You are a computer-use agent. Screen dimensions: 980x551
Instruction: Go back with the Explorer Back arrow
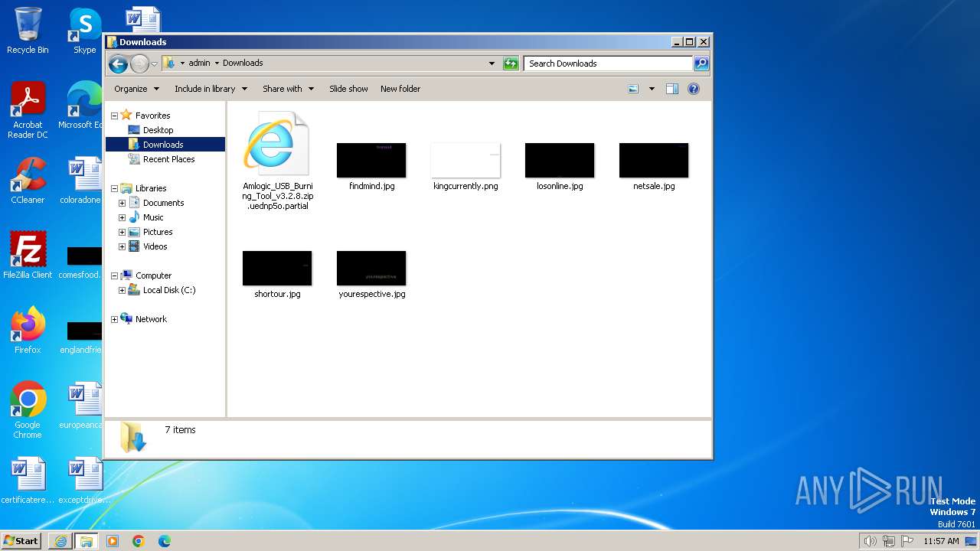118,64
